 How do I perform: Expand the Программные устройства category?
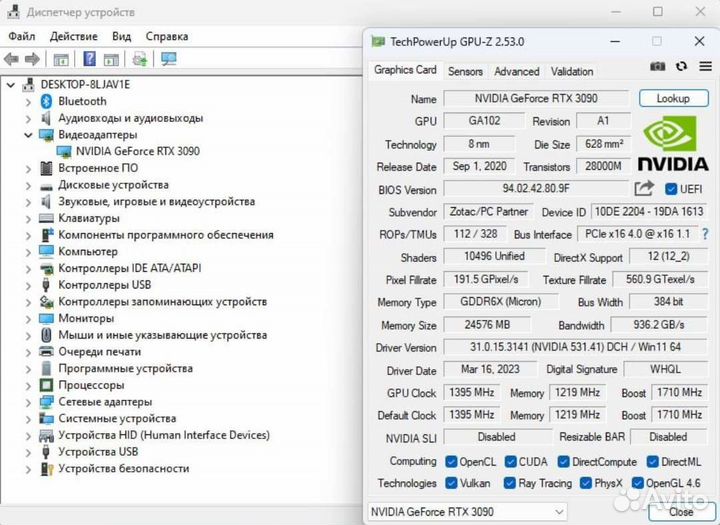click(x=28, y=369)
